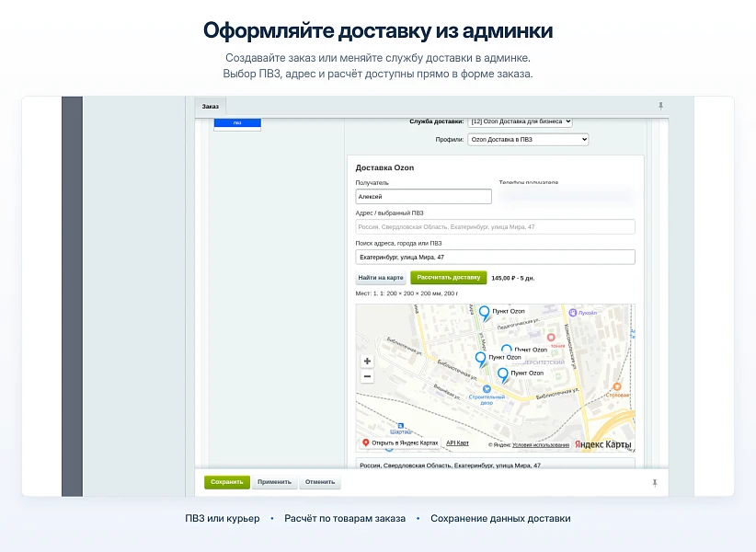Click the Столовая cafe icon on map
Screen dimensions: 756x552
pos(616,386)
